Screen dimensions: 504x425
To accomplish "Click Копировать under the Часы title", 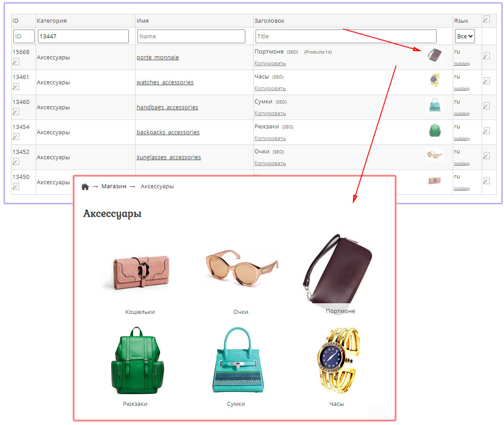I will click(x=270, y=88).
